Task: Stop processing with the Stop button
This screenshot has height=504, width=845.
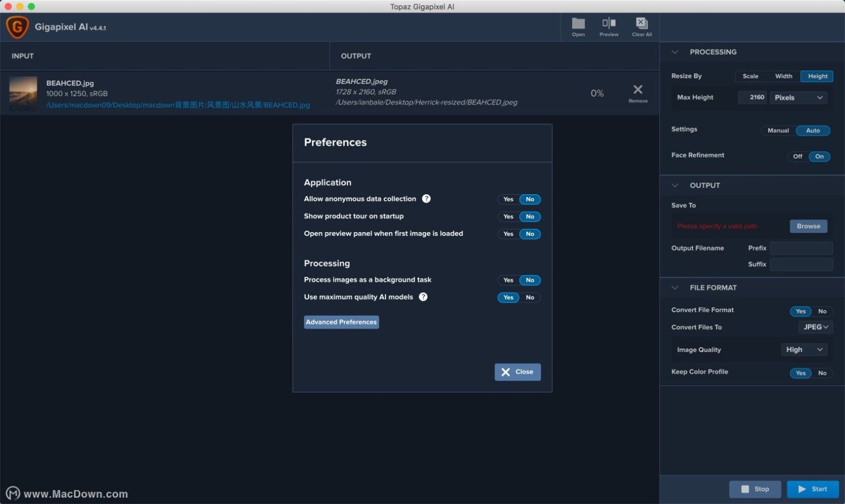Action: 755,489
